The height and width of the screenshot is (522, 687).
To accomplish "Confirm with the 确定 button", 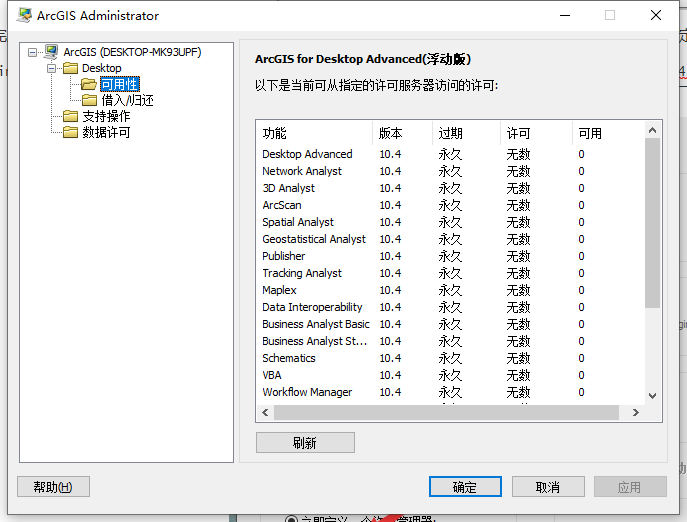I will pos(464,487).
